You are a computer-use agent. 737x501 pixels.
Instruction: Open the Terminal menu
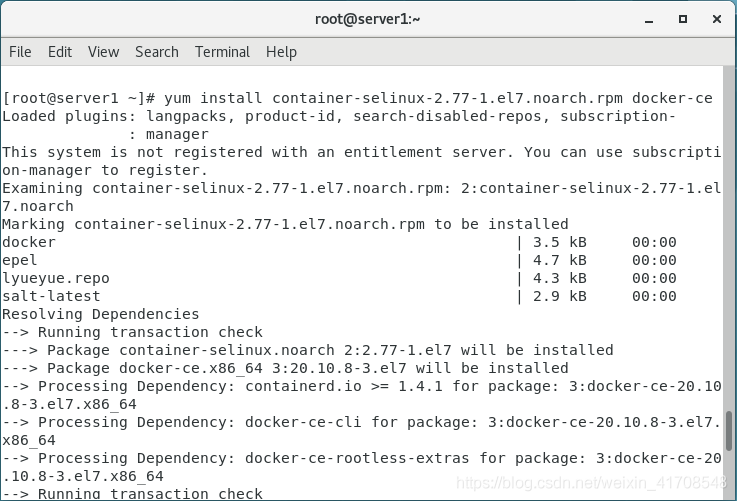(222, 52)
